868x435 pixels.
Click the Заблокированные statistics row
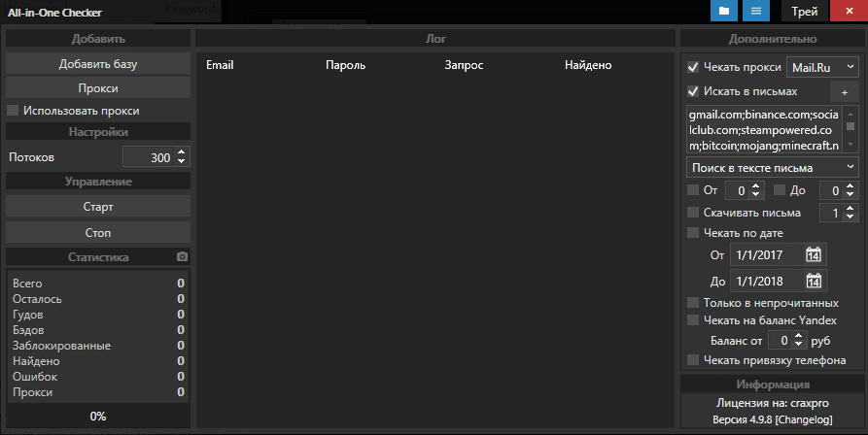tap(98, 345)
